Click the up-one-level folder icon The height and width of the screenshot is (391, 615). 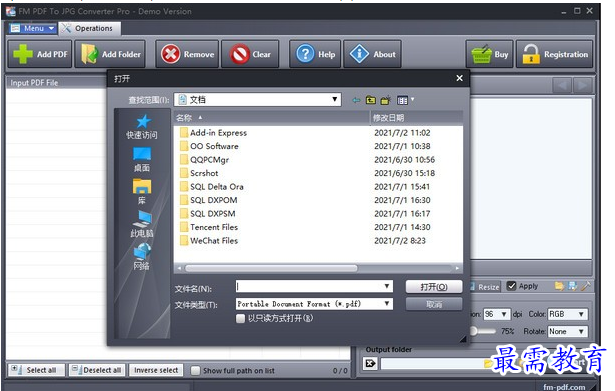pos(371,100)
